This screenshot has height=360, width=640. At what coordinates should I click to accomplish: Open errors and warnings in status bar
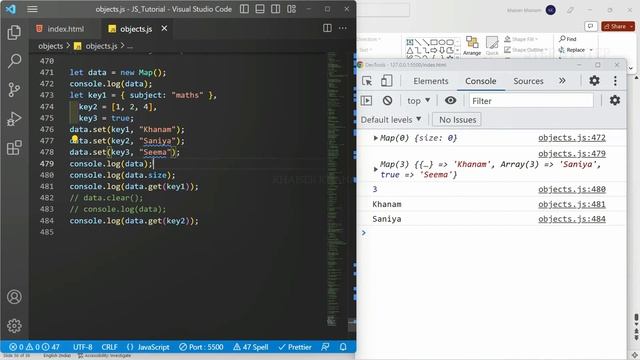[x=34, y=347]
